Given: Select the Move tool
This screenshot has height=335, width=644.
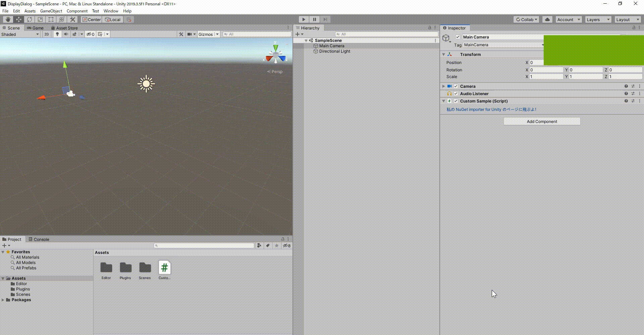Looking at the screenshot, I should tap(18, 19).
